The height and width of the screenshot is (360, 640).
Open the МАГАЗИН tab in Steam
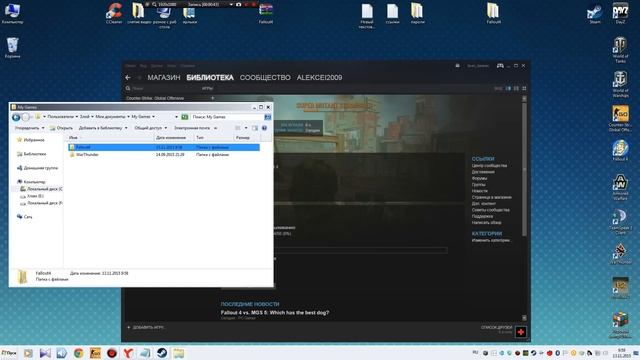coord(164,78)
